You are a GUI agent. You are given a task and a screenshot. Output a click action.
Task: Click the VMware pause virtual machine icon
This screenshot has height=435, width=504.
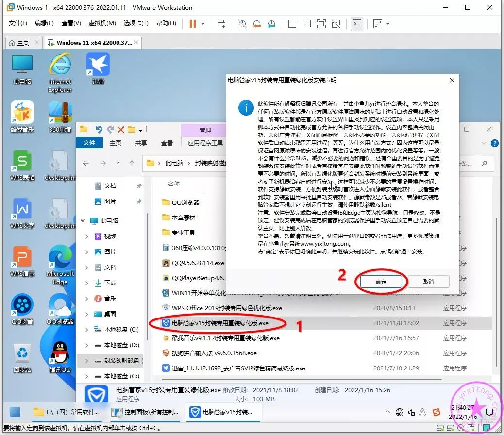pyautogui.click(x=192, y=23)
